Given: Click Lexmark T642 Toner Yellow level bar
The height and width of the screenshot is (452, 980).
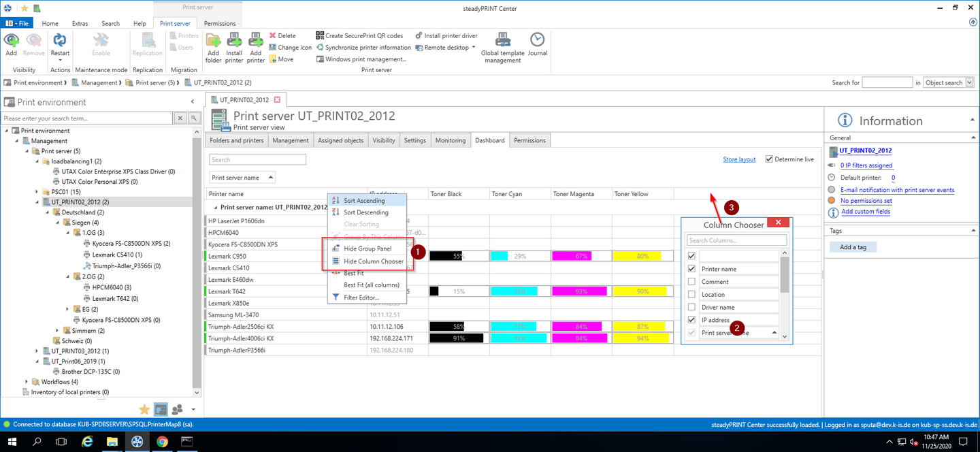Looking at the screenshot, I should coord(643,291).
